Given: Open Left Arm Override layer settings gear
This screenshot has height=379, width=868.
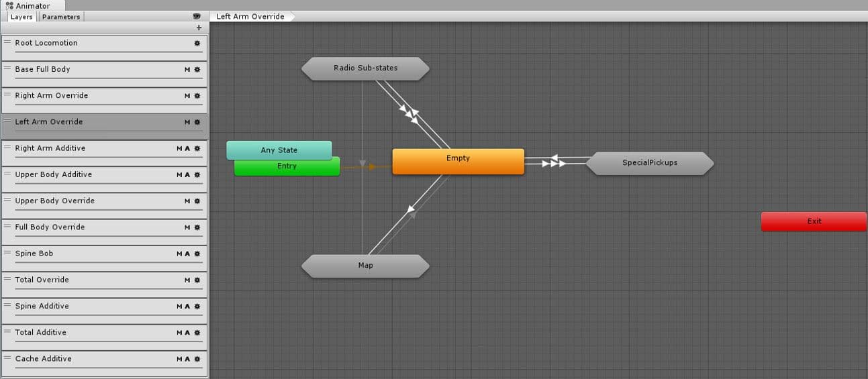Looking at the screenshot, I should 197,122.
